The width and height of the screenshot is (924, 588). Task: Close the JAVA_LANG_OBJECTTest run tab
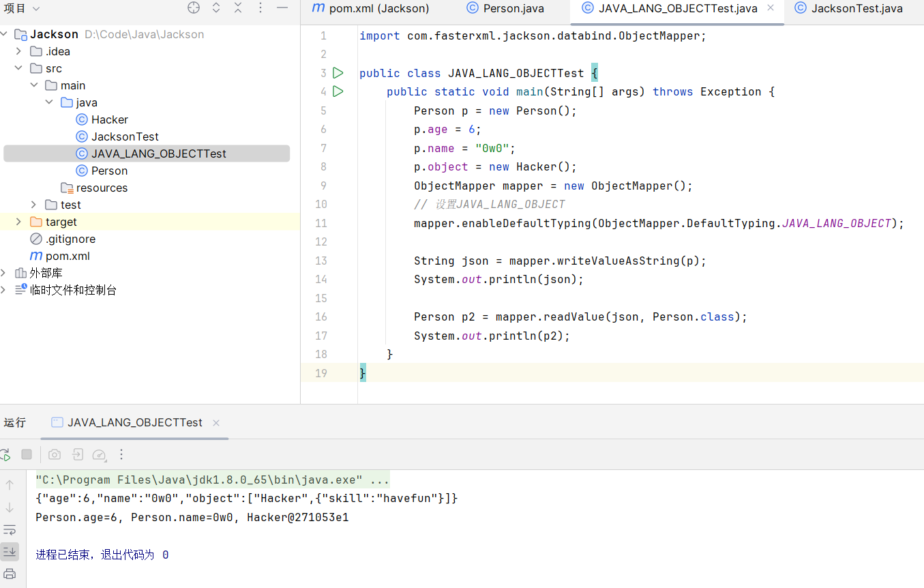pyautogui.click(x=216, y=423)
